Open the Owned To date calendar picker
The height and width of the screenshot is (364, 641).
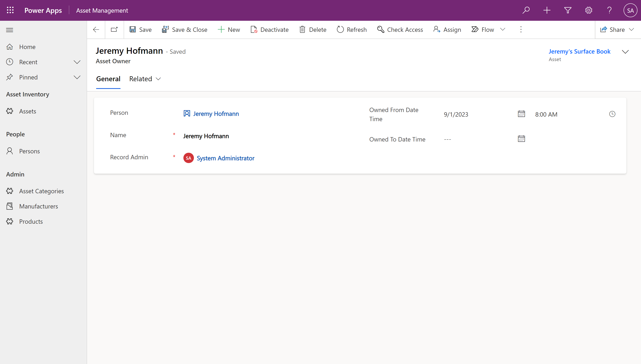[521, 139]
